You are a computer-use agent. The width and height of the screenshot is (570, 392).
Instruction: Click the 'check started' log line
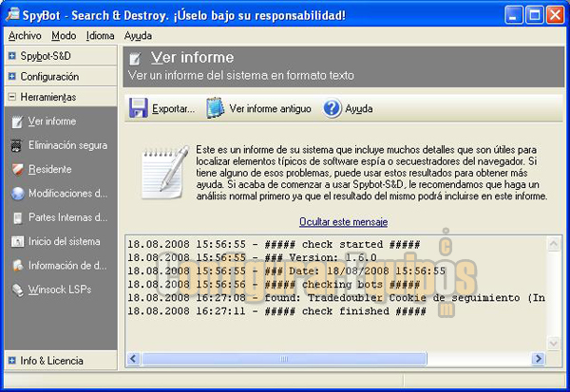(274, 244)
